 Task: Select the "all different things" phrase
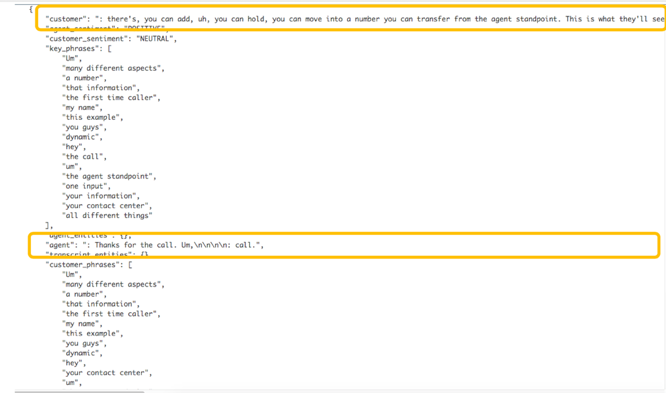pyautogui.click(x=107, y=215)
